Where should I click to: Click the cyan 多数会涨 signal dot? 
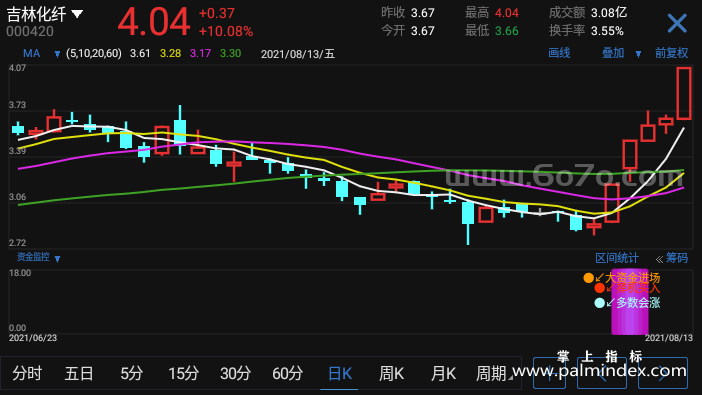(x=599, y=303)
